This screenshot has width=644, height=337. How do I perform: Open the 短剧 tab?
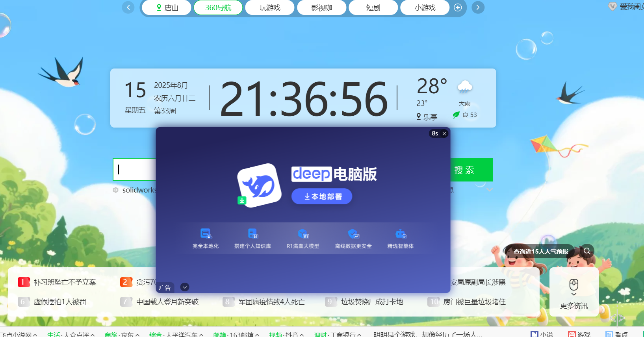pyautogui.click(x=373, y=7)
